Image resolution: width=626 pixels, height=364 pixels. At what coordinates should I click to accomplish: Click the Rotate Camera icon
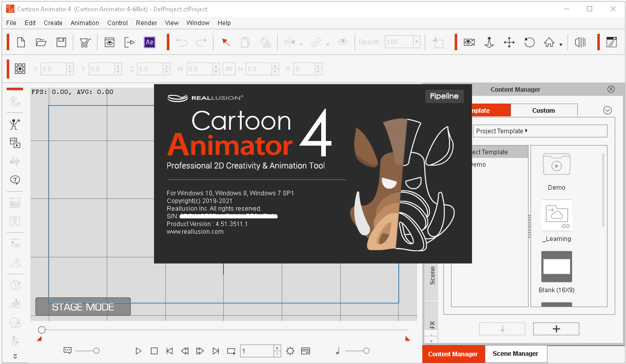pos(530,43)
